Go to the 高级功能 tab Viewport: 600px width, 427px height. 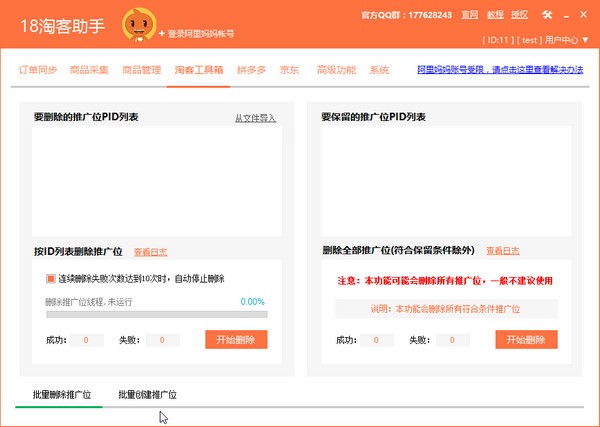point(336,70)
